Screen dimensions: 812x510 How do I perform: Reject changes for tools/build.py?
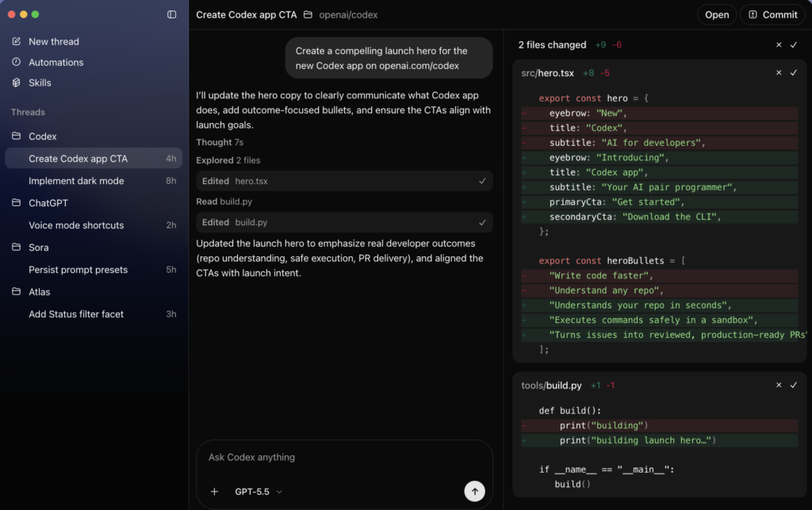click(779, 385)
